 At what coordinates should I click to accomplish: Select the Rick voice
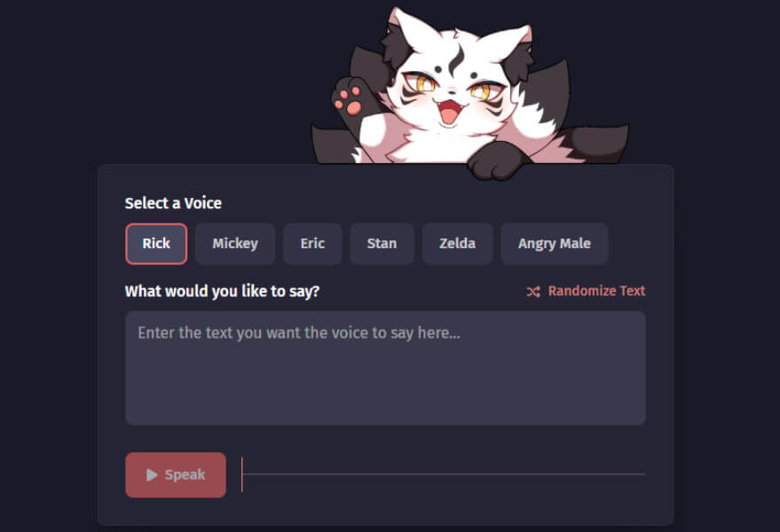coord(156,244)
